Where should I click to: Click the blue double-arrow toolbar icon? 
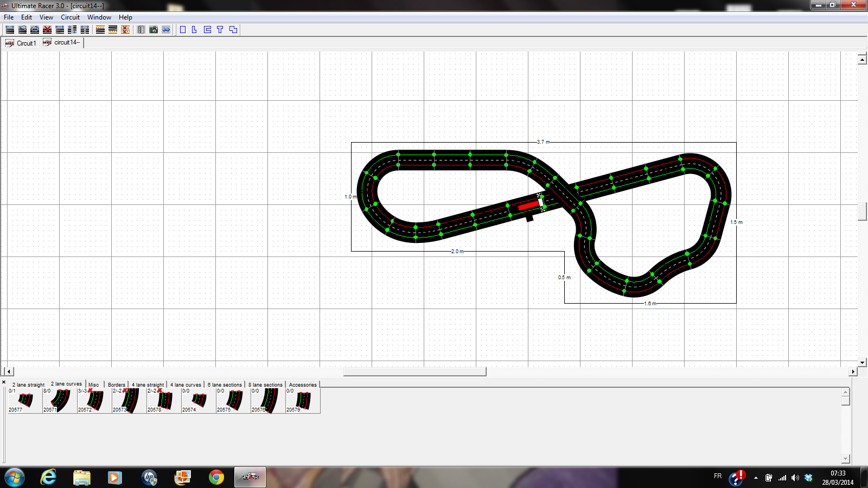[166, 30]
